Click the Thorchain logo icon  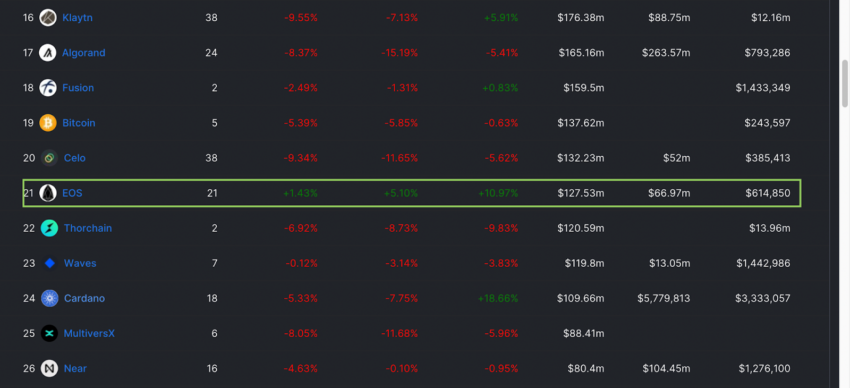(x=49, y=228)
